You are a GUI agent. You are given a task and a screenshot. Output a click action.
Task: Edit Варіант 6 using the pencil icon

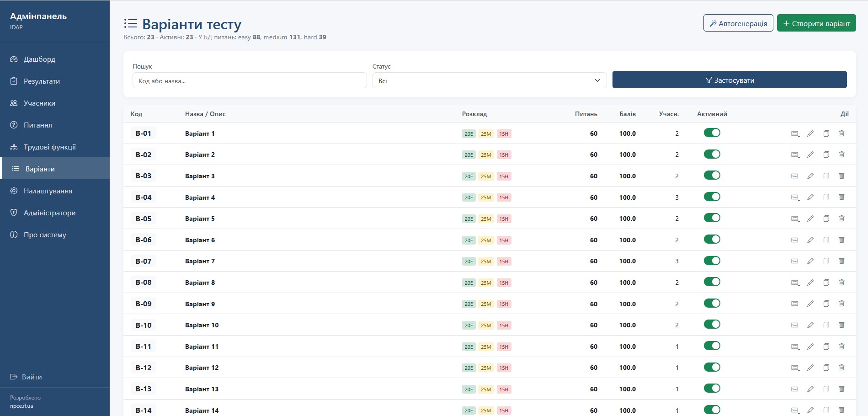click(810, 240)
